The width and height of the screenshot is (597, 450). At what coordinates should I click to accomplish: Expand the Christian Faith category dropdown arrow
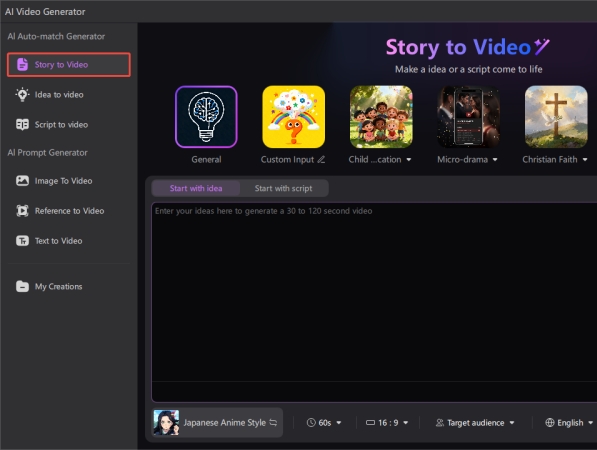click(585, 160)
